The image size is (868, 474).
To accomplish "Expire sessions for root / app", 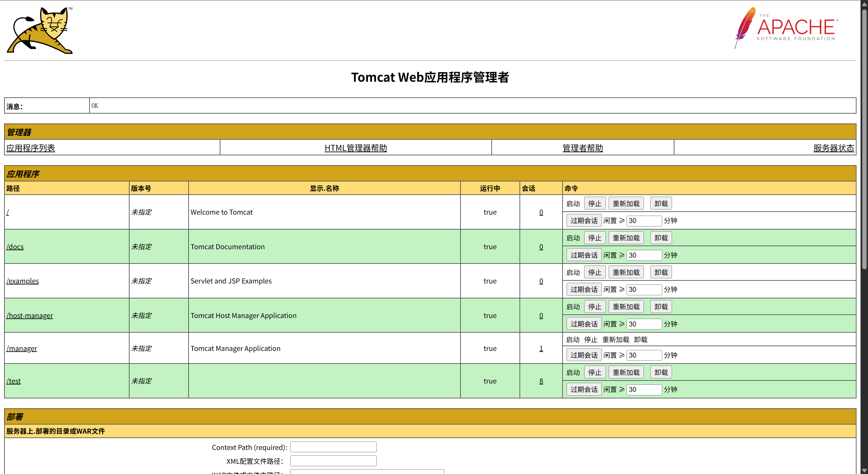I will (584, 220).
